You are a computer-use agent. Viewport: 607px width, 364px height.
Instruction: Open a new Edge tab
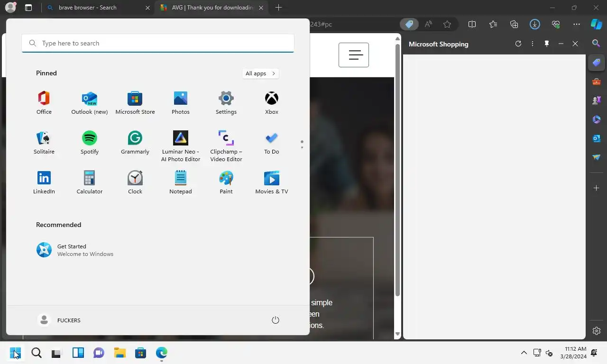279,8
